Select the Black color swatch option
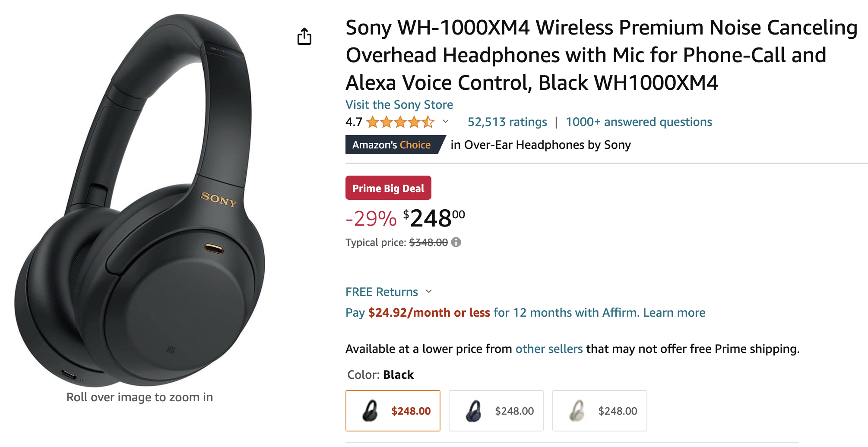The image size is (868, 447). pyautogui.click(x=393, y=411)
